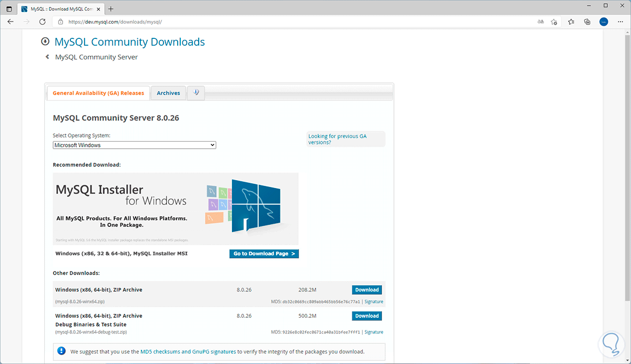Open the Favorites list icon
Image resolution: width=631 pixels, height=364 pixels.
572,22
